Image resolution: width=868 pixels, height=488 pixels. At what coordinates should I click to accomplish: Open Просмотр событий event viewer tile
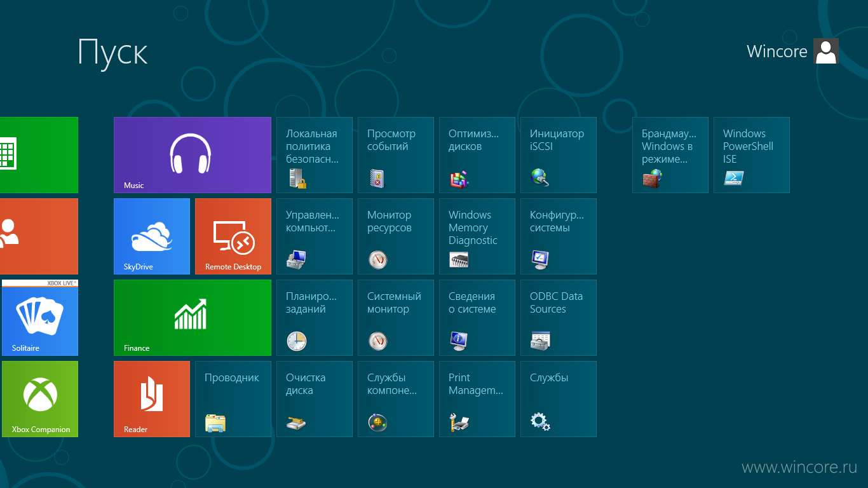[x=395, y=154]
